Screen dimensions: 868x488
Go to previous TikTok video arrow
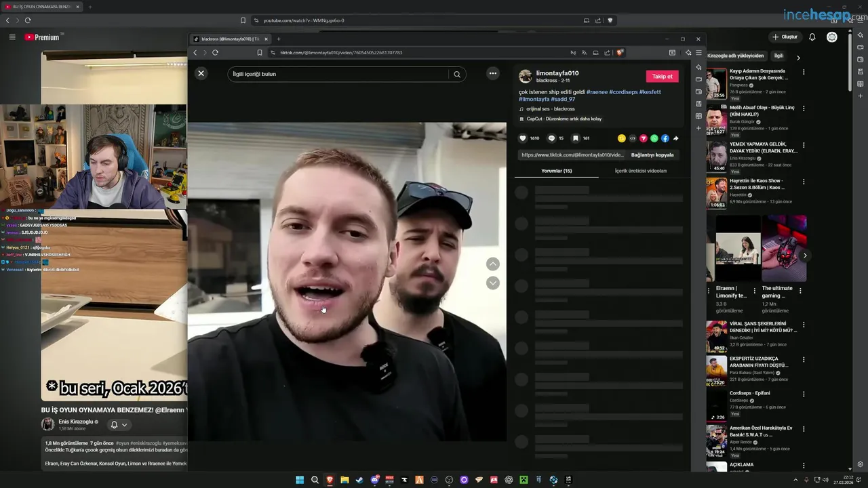tap(493, 264)
